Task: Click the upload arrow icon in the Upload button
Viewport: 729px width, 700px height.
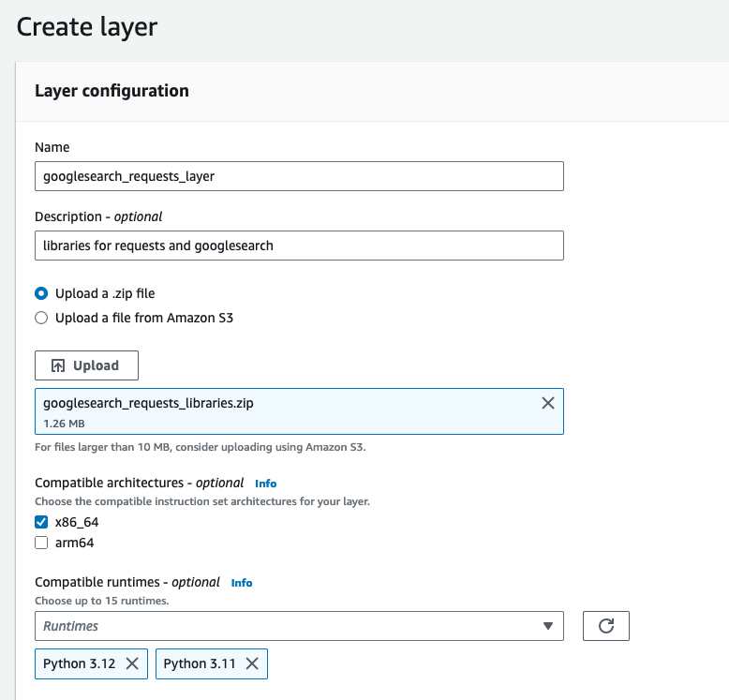Action: tap(58, 365)
